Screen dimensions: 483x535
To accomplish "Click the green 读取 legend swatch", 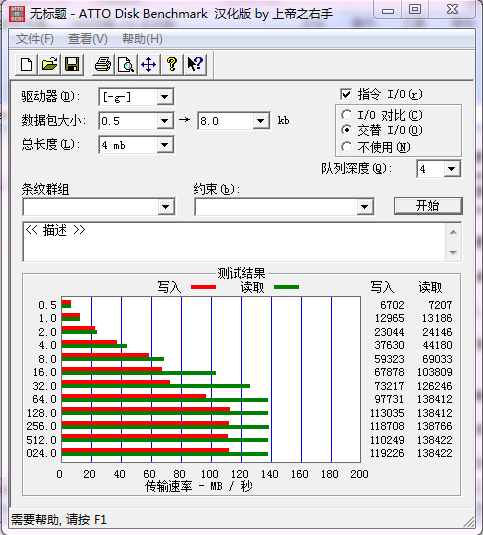I will click(x=287, y=287).
